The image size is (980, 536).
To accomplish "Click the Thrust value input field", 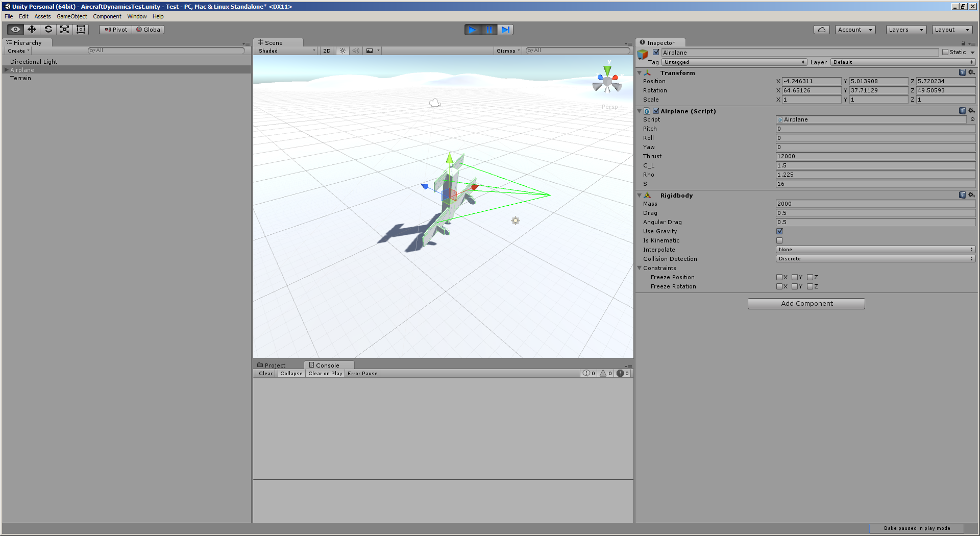I will (875, 156).
